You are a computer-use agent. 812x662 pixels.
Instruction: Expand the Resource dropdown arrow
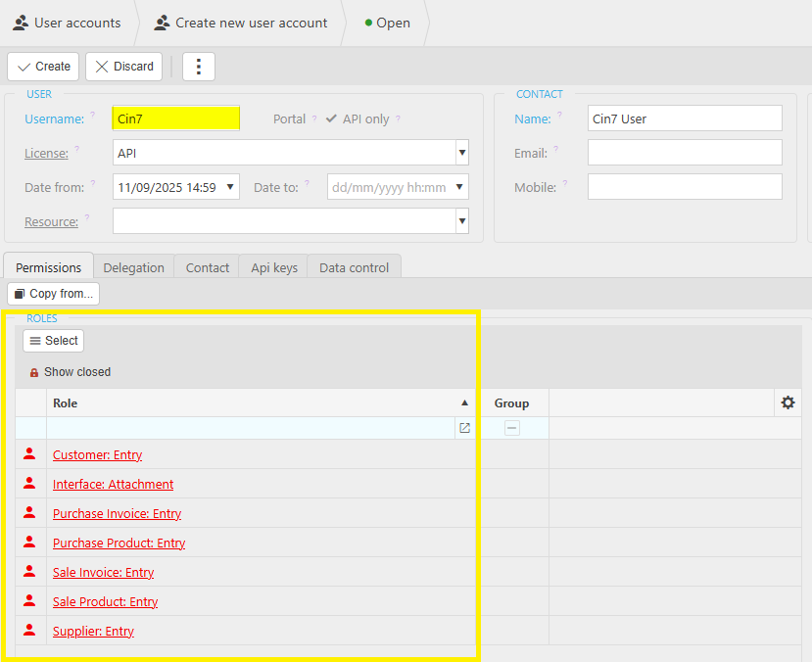click(461, 221)
